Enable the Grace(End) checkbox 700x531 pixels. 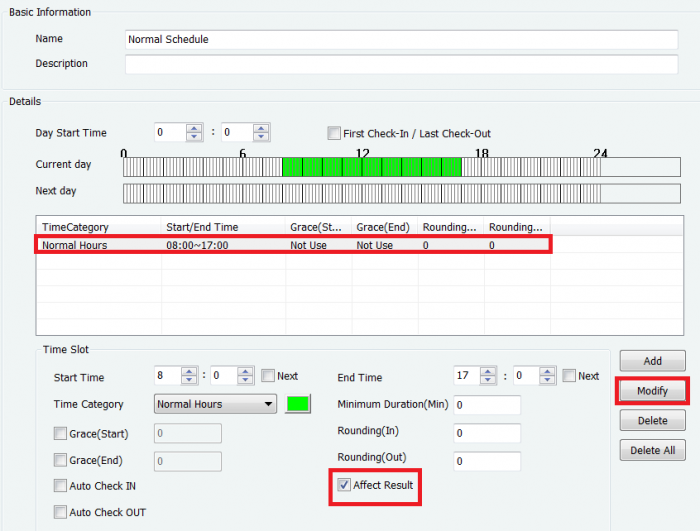click(60, 461)
